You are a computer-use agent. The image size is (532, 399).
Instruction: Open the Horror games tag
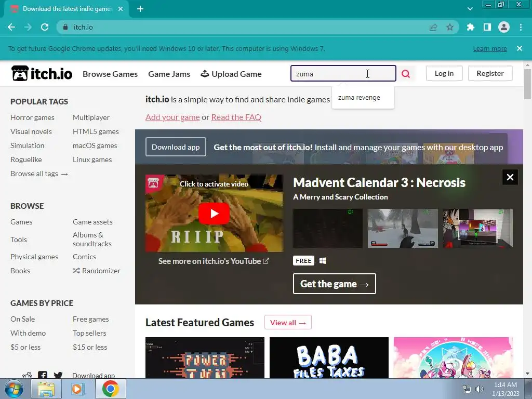[x=32, y=117]
